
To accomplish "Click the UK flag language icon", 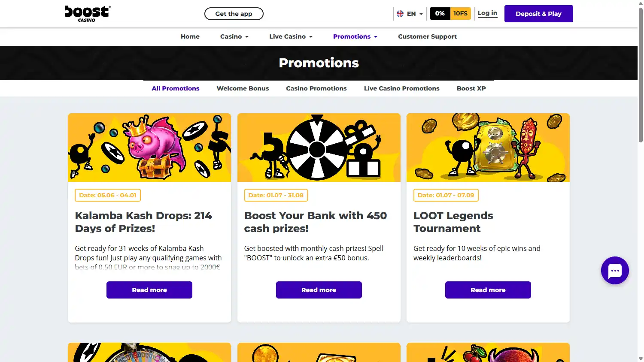I will click(400, 14).
